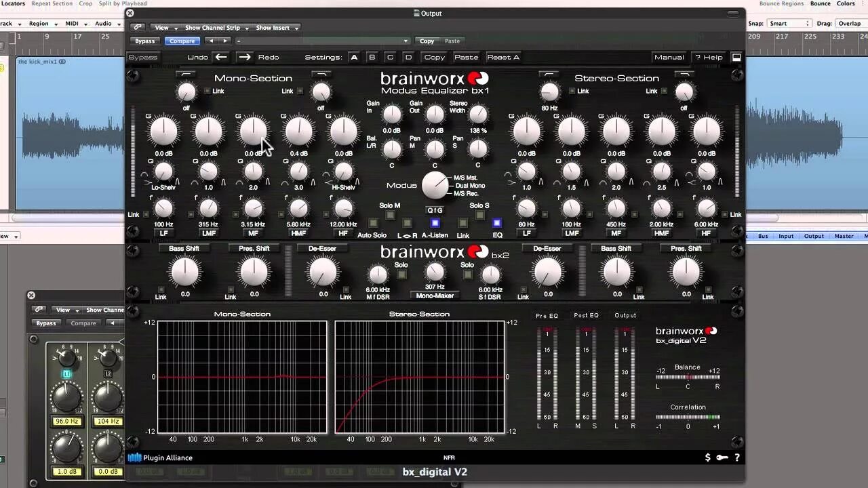Toggle Solo beside the M f DSR knob
Screen dimensions: 868x488
(x=401, y=274)
